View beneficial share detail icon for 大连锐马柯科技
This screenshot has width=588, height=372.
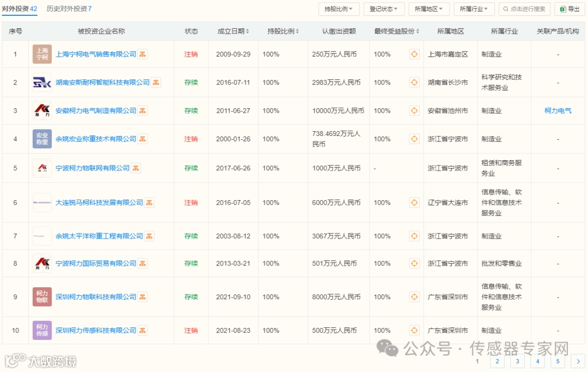414,203
